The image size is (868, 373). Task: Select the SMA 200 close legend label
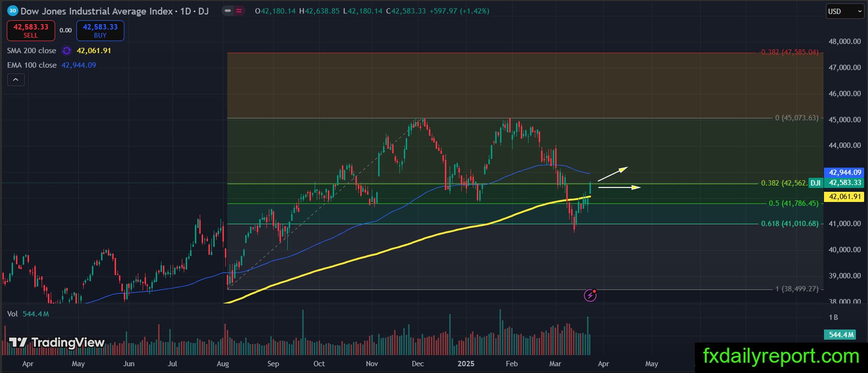coord(31,51)
